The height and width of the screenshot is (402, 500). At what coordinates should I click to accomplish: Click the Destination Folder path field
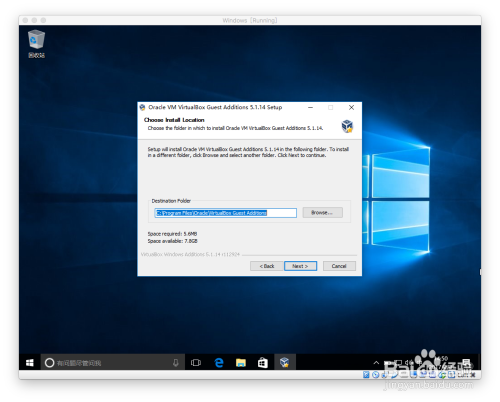click(226, 213)
